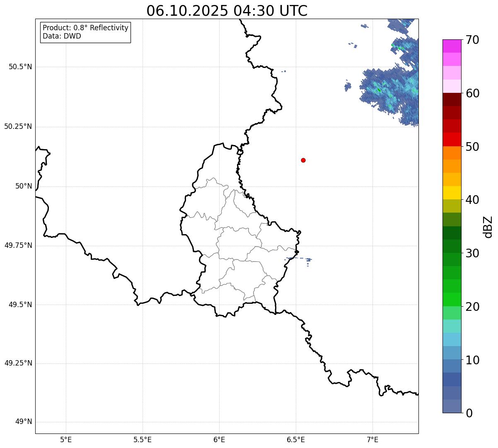Screen dimensions: 498x448
Task: Click the colorbar tick label 30
Action: 472,253
